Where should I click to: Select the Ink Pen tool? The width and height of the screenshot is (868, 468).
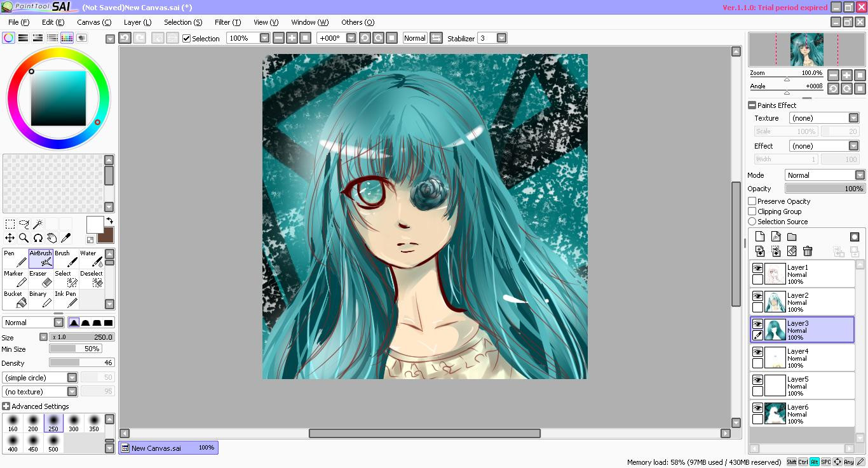[66, 299]
